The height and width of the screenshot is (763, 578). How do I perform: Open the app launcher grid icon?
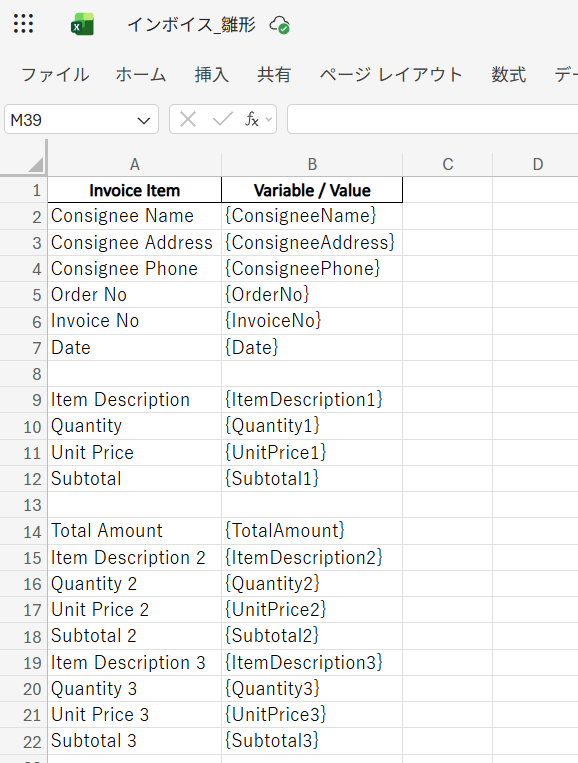tap(23, 23)
